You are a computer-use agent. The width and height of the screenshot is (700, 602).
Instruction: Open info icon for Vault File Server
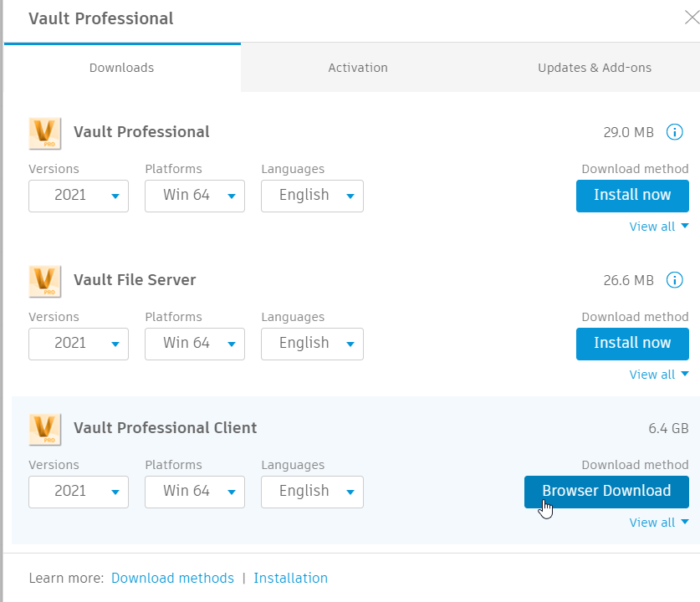pyautogui.click(x=675, y=280)
